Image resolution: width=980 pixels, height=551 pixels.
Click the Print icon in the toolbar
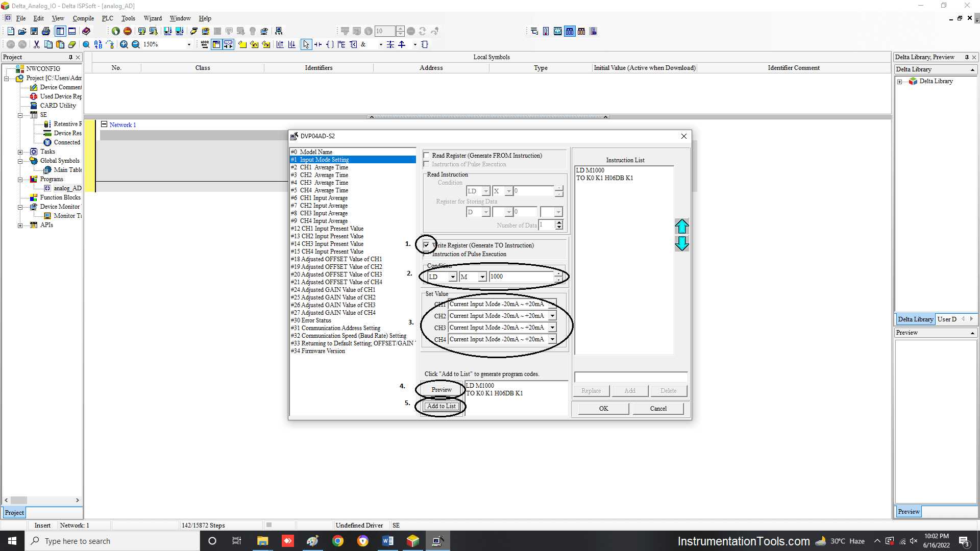45,31
